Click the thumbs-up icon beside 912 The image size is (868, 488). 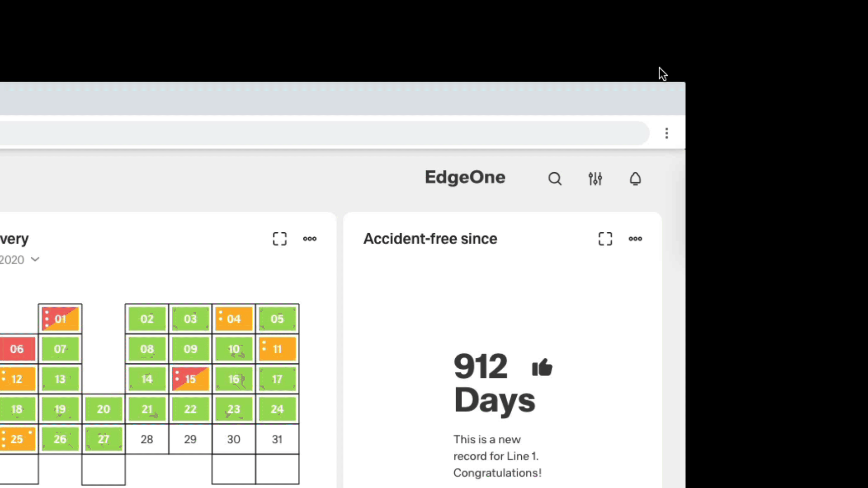[542, 367]
